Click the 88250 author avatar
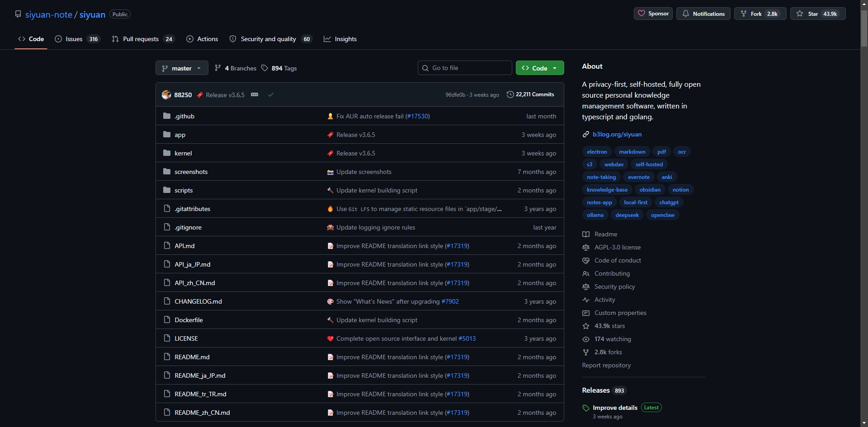The width and height of the screenshot is (868, 427). [166, 95]
